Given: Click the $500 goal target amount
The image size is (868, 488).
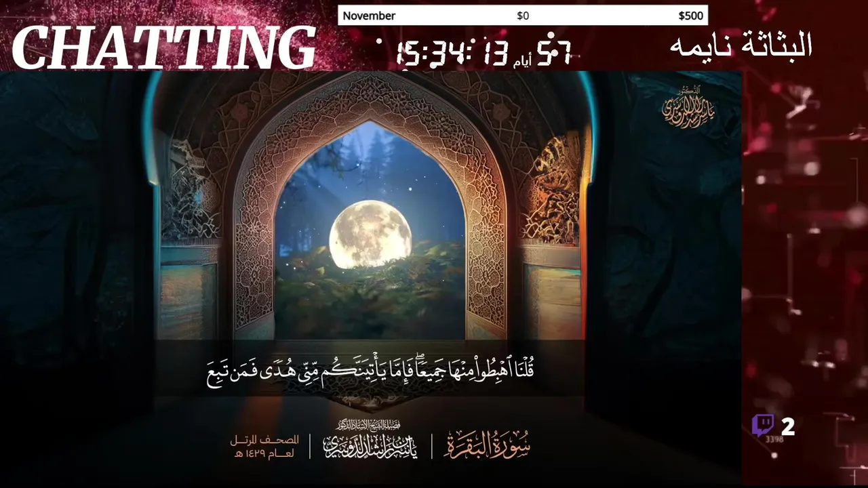Looking at the screenshot, I should coord(691,16).
